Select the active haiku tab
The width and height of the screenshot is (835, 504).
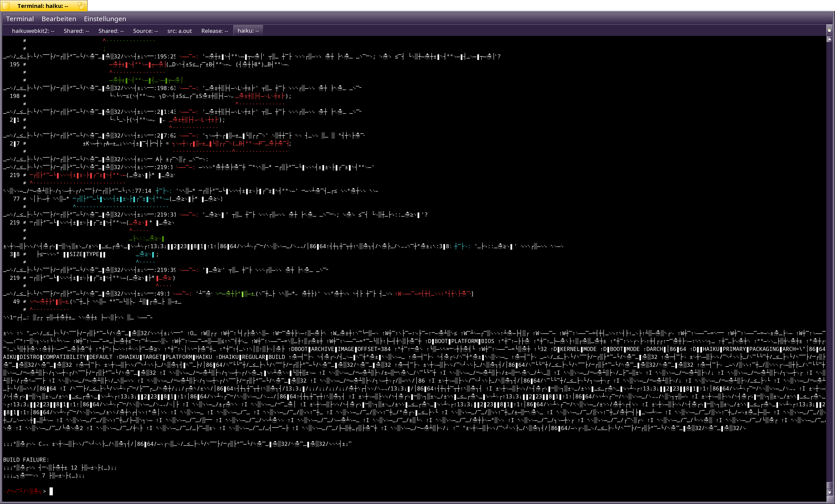[248, 31]
